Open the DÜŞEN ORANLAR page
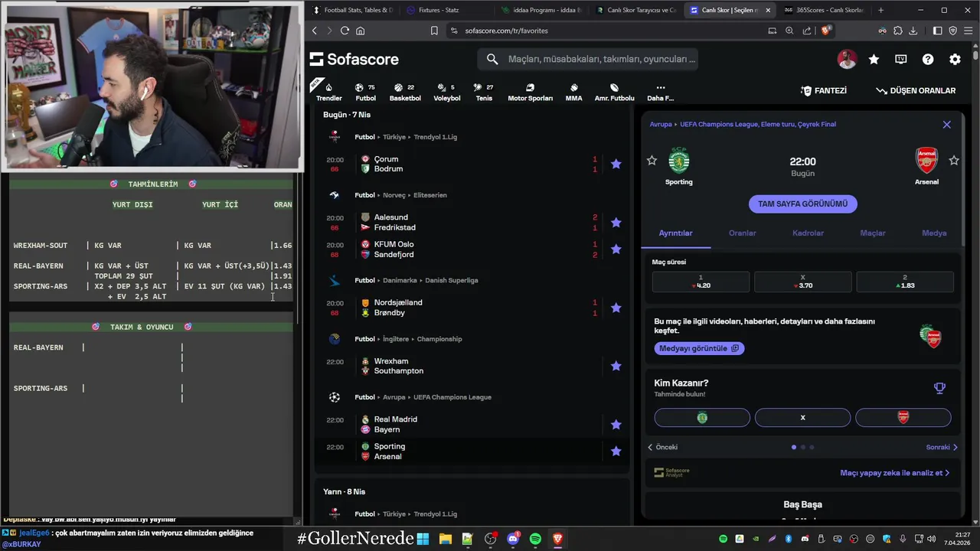The image size is (980, 551). point(916,90)
